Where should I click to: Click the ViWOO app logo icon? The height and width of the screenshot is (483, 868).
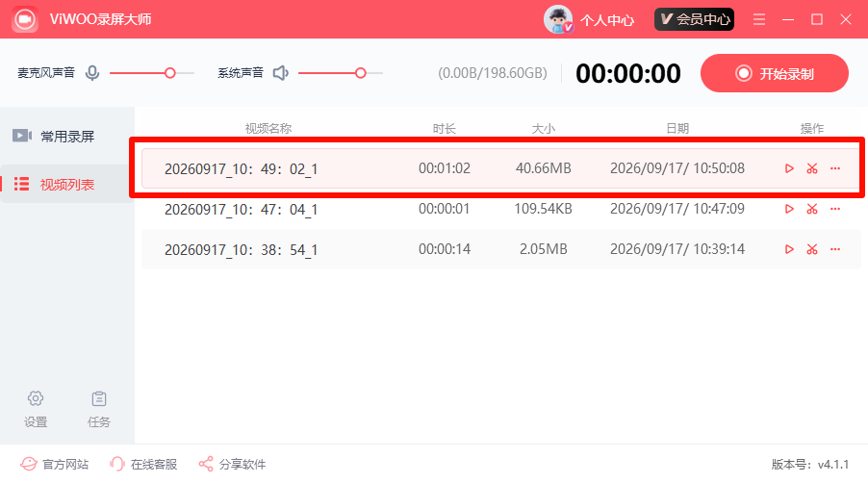point(24,19)
